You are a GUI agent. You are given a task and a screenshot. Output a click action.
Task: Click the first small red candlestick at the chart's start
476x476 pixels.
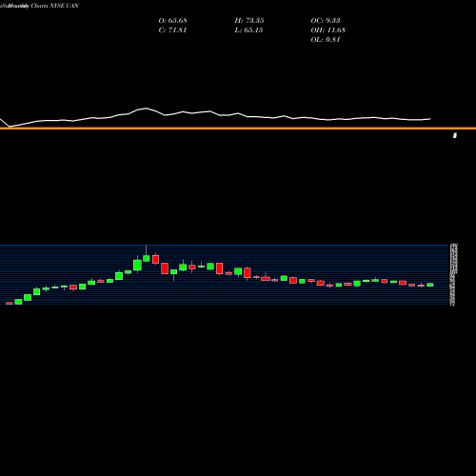(10, 303)
